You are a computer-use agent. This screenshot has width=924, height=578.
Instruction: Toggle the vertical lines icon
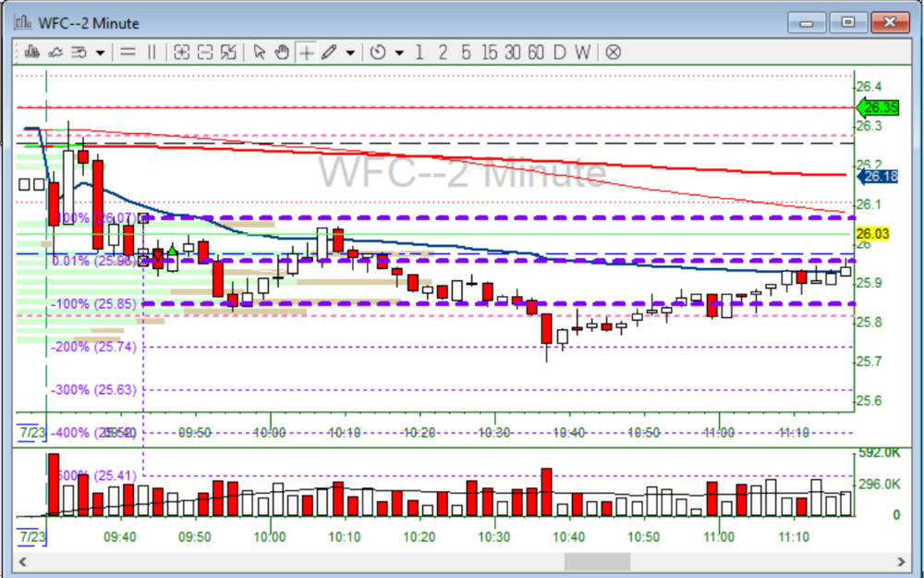coord(152,52)
